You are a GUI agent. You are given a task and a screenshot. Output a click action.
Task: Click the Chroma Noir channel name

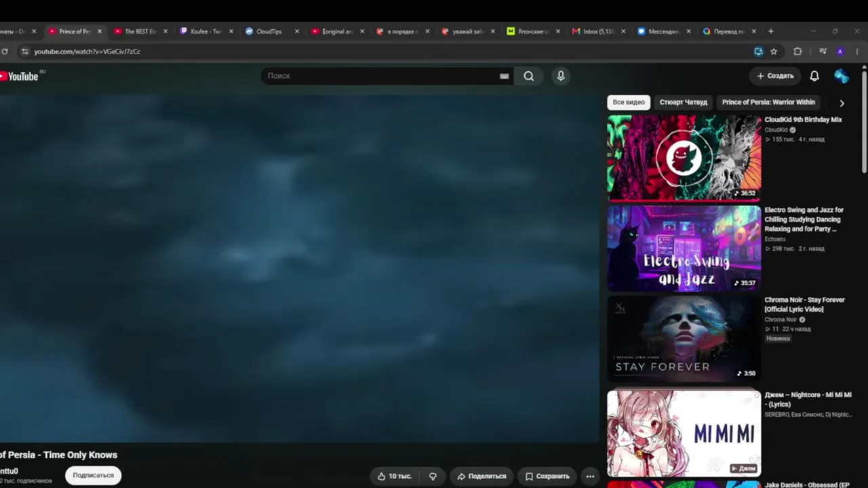781,319
